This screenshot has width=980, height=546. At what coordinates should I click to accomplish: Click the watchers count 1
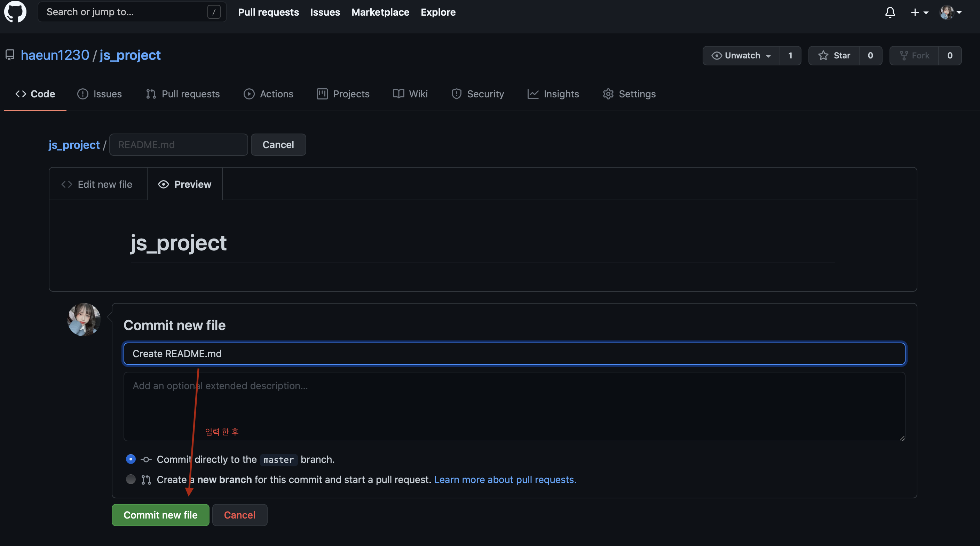pyautogui.click(x=790, y=56)
